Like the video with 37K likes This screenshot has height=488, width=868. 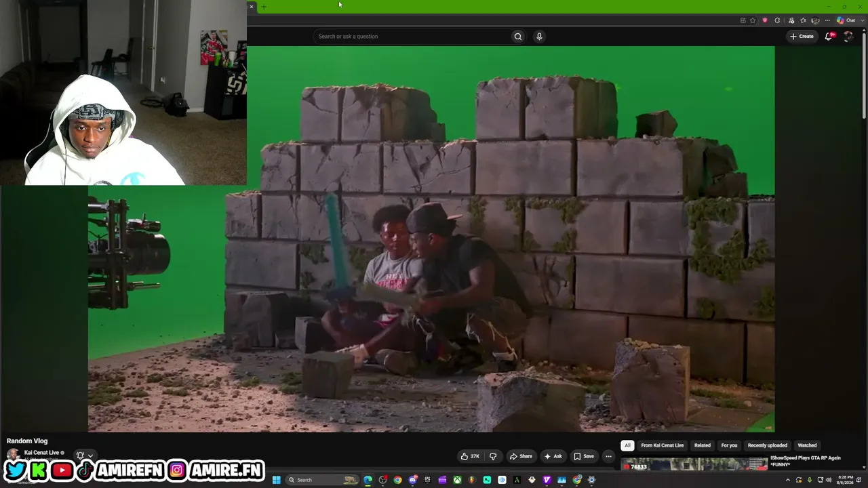coord(470,456)
